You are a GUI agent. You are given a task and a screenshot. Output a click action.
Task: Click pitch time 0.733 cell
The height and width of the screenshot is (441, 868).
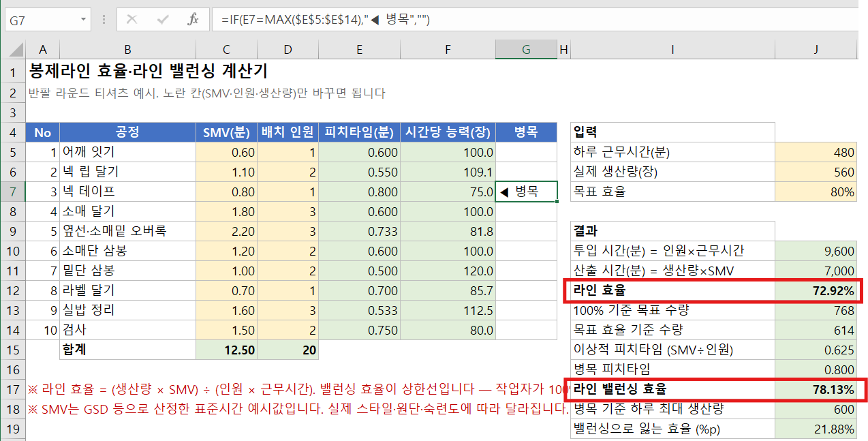[x=359, y=231]
